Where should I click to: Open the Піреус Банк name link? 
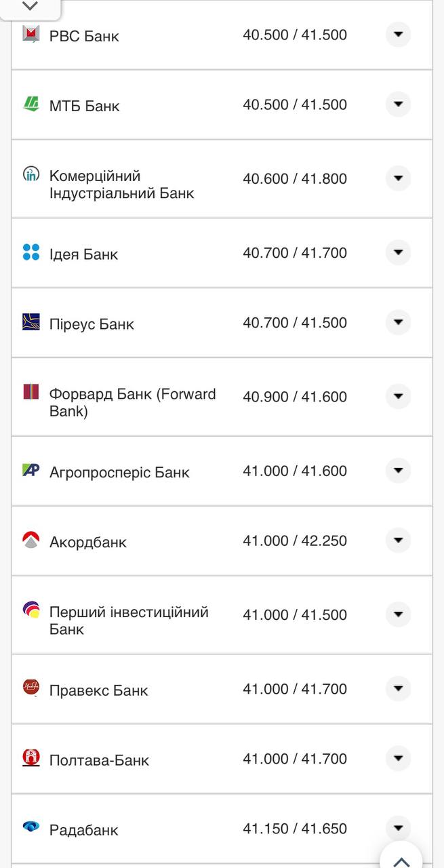click(x=92, y=324)
